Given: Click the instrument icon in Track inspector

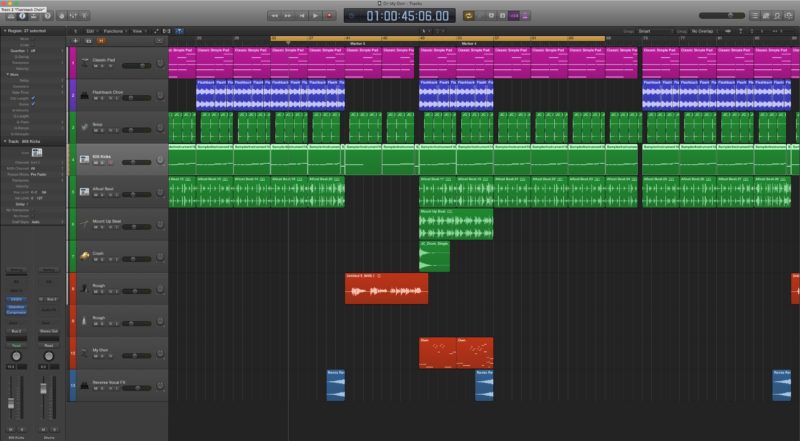Looking at the screenshot, I should (37, 152).
